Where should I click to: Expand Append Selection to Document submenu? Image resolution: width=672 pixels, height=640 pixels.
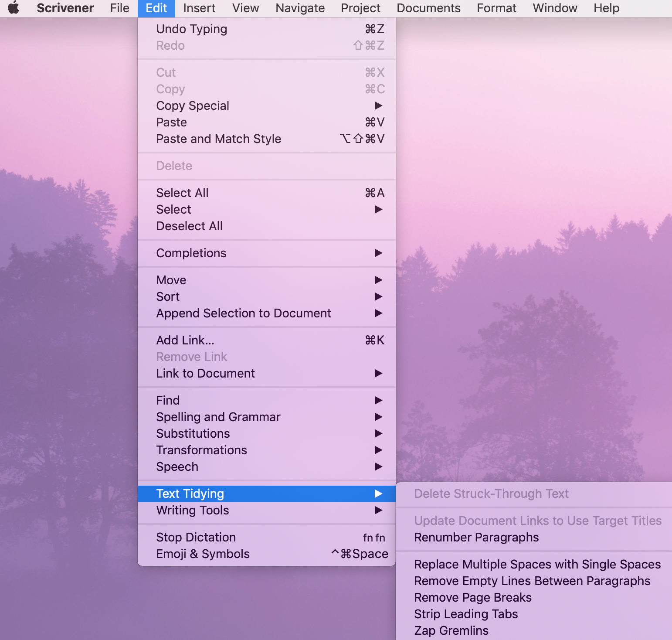(267, 313)
